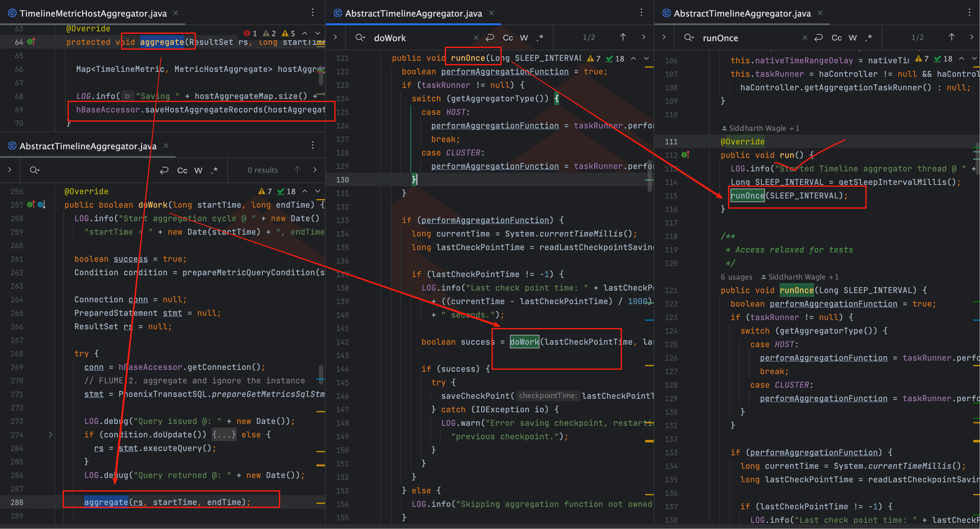This screenshot has width=980, height=529.
Task: Click warnings indicator in middle editor
Action: point(594,59)
